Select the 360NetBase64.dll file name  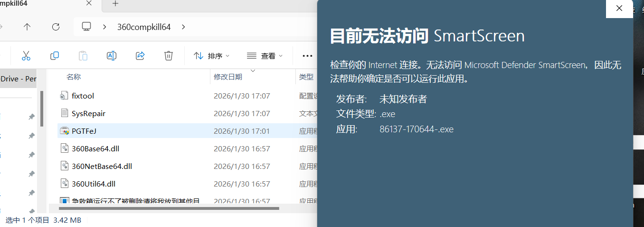click(102, 166)
